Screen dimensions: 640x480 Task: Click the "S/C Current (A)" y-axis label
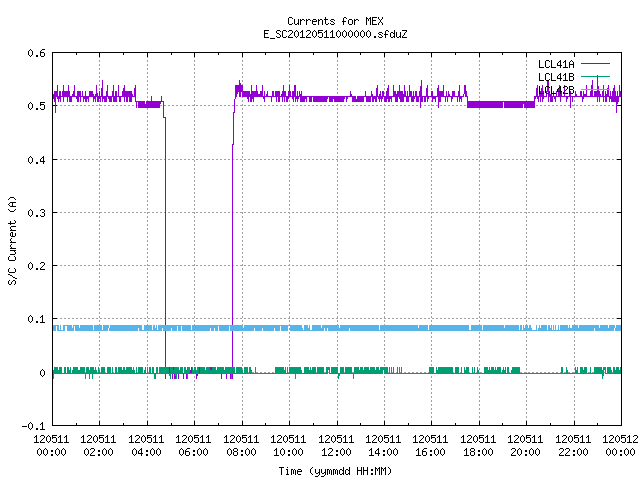click(13, 240)
